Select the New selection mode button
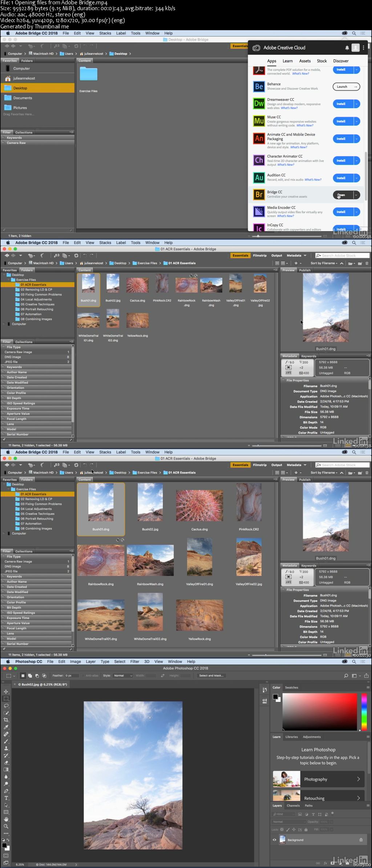The width and height of the screenshot is (372, 868). point(23,676)
